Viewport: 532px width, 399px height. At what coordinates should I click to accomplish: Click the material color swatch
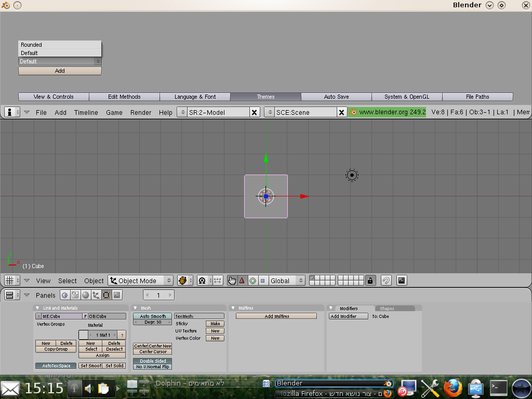(83, 335)
